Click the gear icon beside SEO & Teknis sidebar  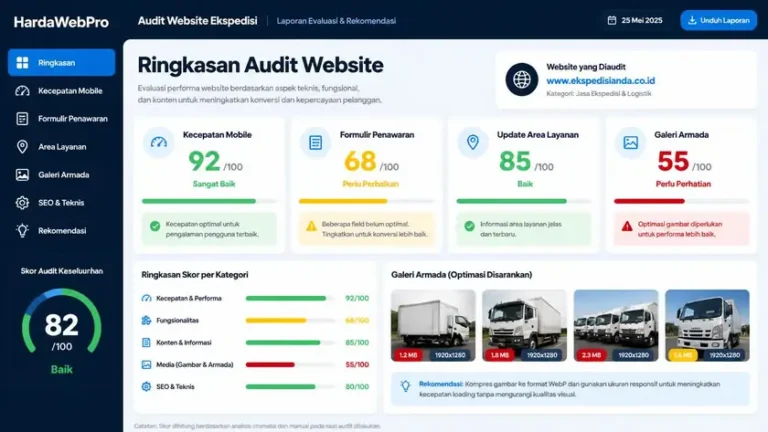(22, 203)
